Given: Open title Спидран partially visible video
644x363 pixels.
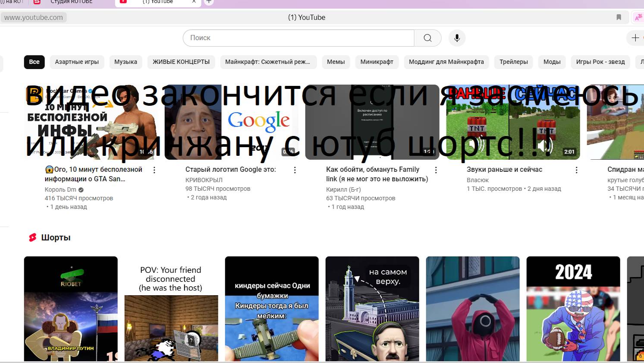Looking at the screenshot, I should [625, 170].
